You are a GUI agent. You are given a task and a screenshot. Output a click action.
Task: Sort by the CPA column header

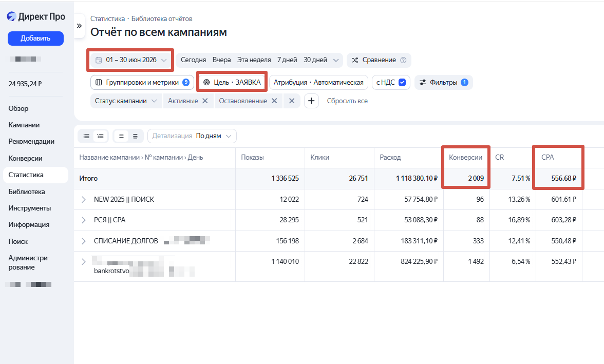coord(548,158)
